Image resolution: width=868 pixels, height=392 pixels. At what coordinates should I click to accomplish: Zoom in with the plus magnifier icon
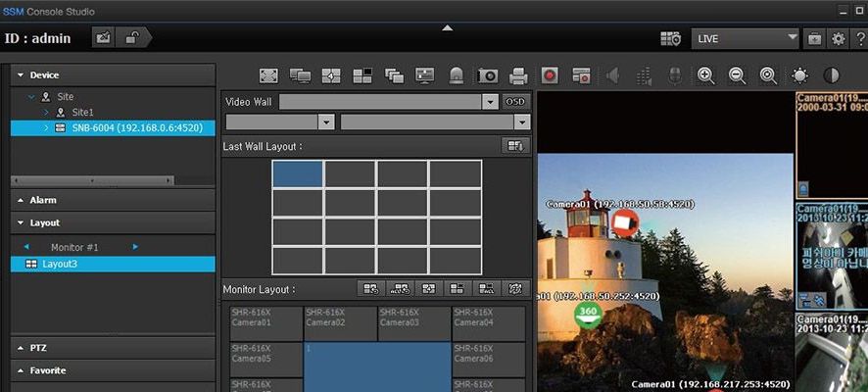click(705, 75)
